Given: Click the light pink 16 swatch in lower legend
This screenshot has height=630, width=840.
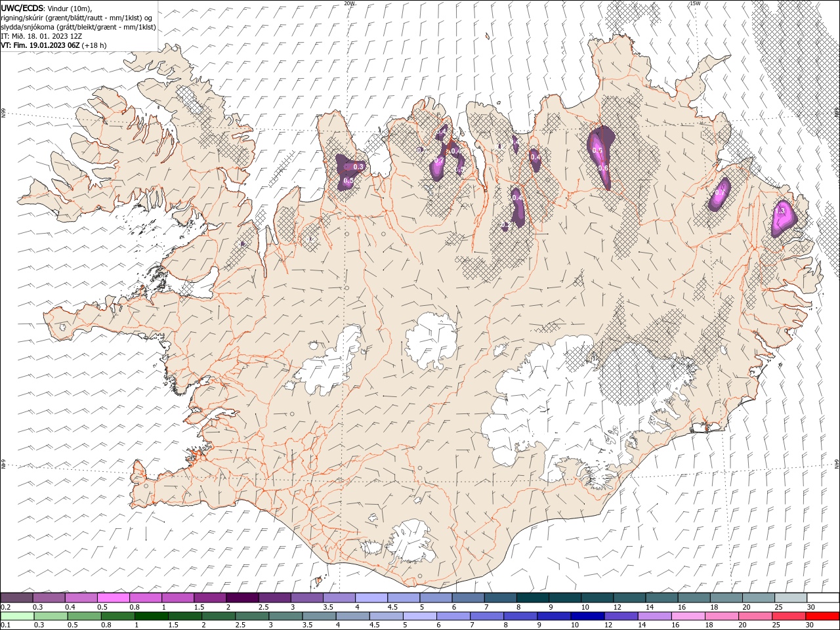Looking at the screenshot, I should (x=687, y=616).
